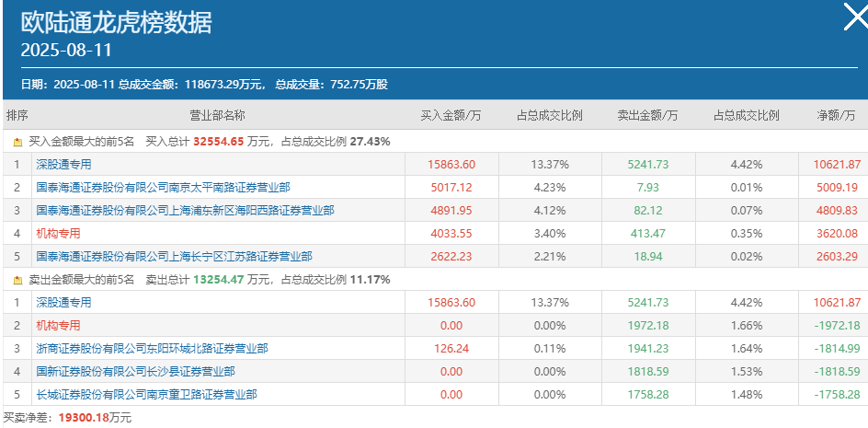
Task: Select sell amount 413.47
Action: coord(647,234)
